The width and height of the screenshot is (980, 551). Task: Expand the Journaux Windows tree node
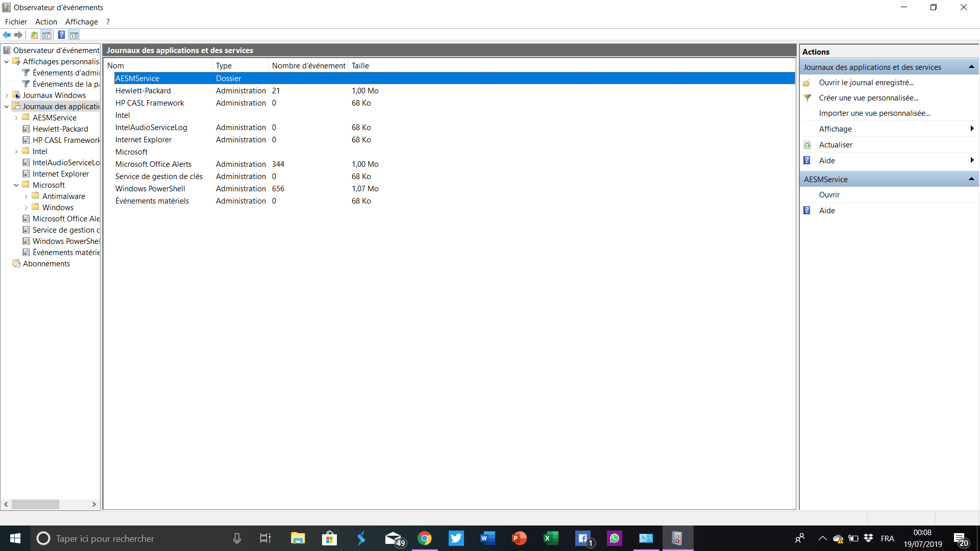pyautogui.click(x=6, y=95)
